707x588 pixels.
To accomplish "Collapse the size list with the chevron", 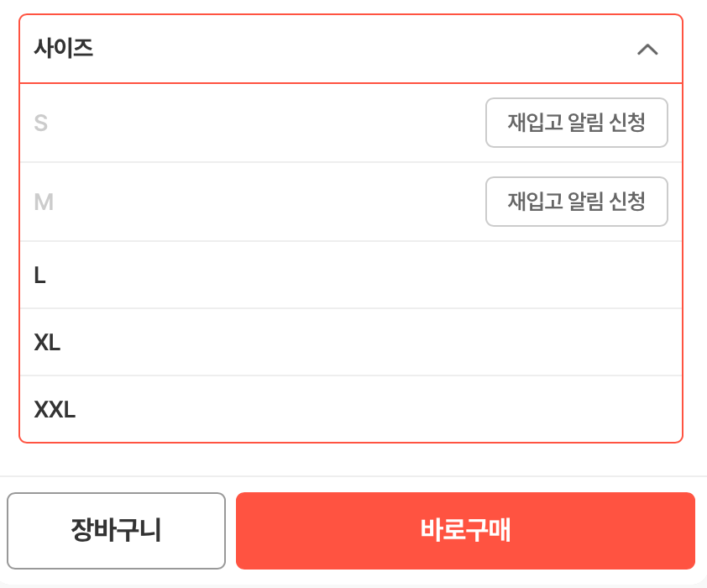I will pos(647,50).
